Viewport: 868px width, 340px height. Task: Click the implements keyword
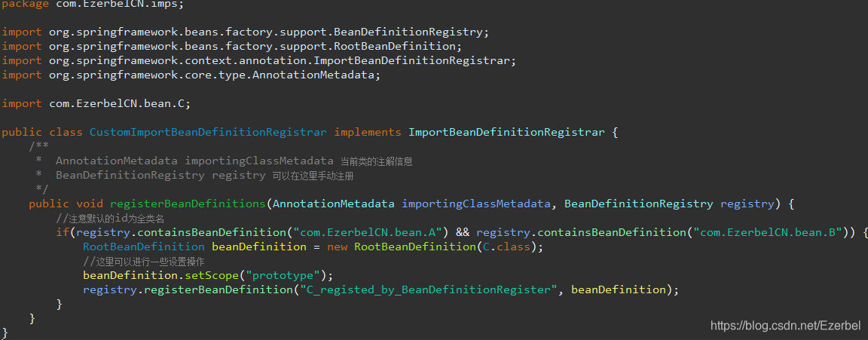point(368,133)
